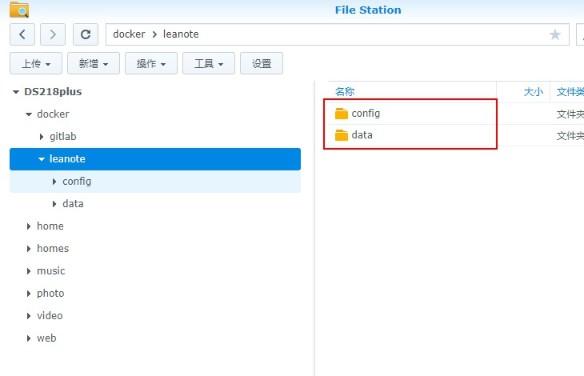Viewport: 584px width, 376px height.
Task: Select music folder in the tree
Action: 51,271
